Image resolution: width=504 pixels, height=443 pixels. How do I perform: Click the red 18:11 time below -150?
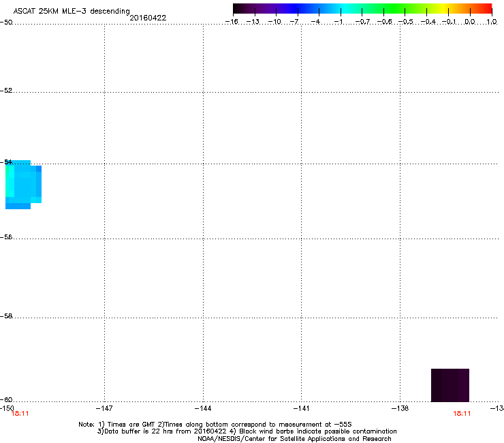pos(20,414)
